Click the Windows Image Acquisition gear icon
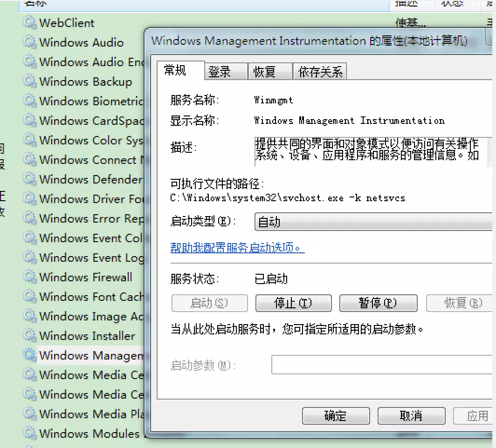496x448 pixels. [x=30, y=316]
